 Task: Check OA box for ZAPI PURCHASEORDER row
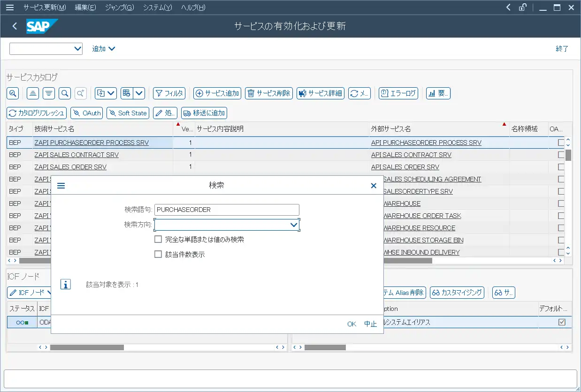click(561, 143)
